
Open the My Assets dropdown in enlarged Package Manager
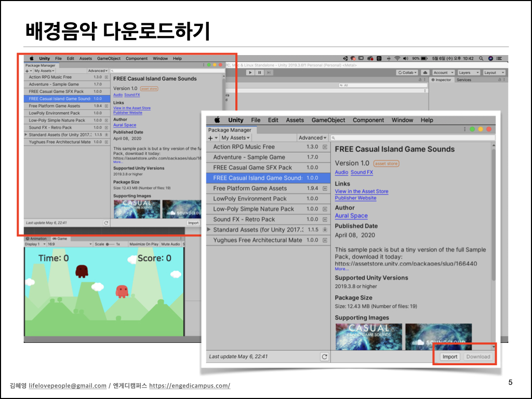pos(235,138)
